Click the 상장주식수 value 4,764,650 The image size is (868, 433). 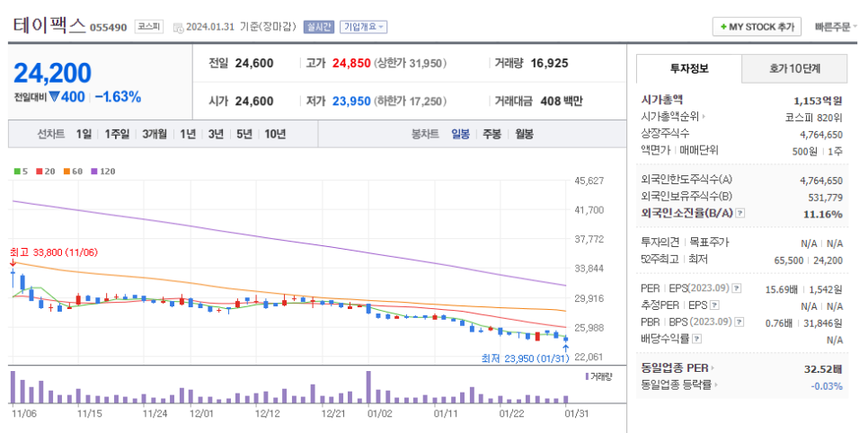(x=821, y=135)
